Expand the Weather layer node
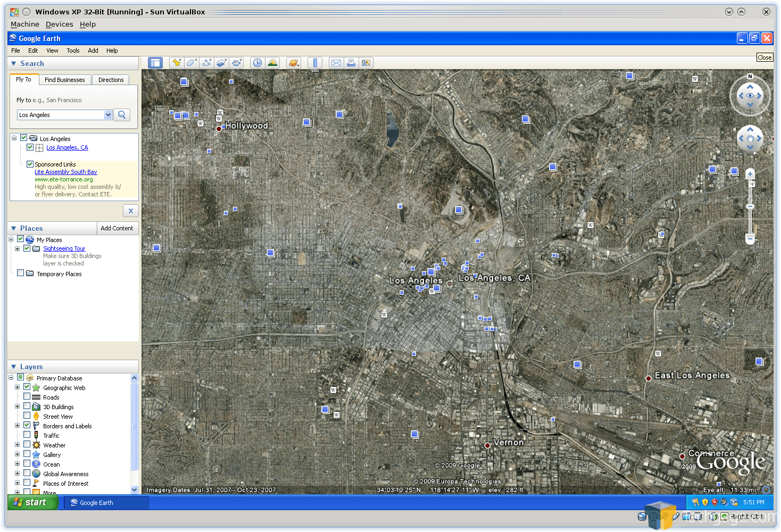The width and height of the screenshot is (781, 532). pos(17,445)
